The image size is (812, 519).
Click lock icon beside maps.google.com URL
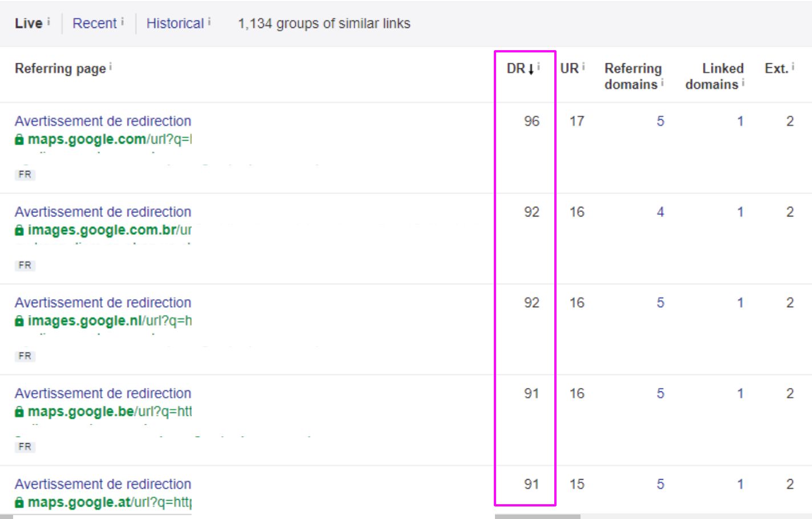19,140
